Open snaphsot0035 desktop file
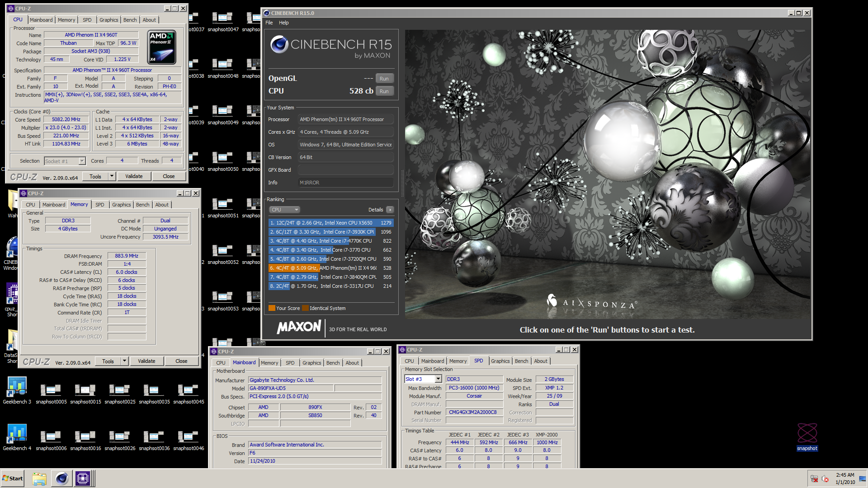Screen dimensions: 868x488 click(x=154, y=393)
